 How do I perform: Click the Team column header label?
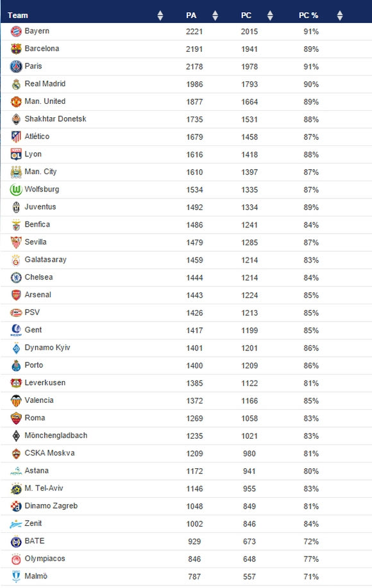click(x=18, y=15)
